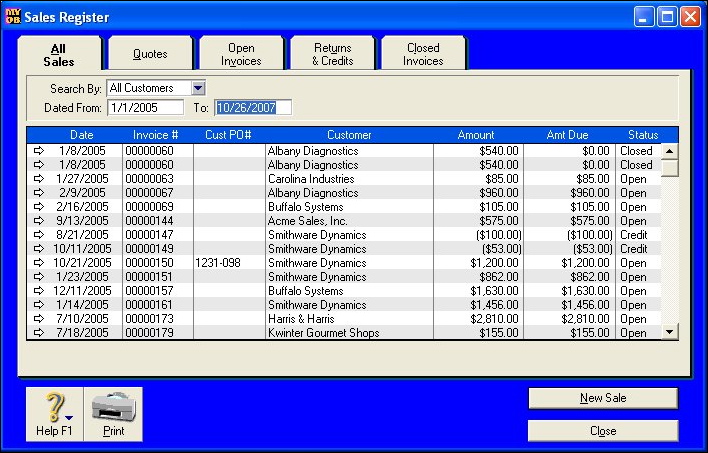Click the Dated From field
Viewport: 708px width, 453px height.
(x=145, y=107)
